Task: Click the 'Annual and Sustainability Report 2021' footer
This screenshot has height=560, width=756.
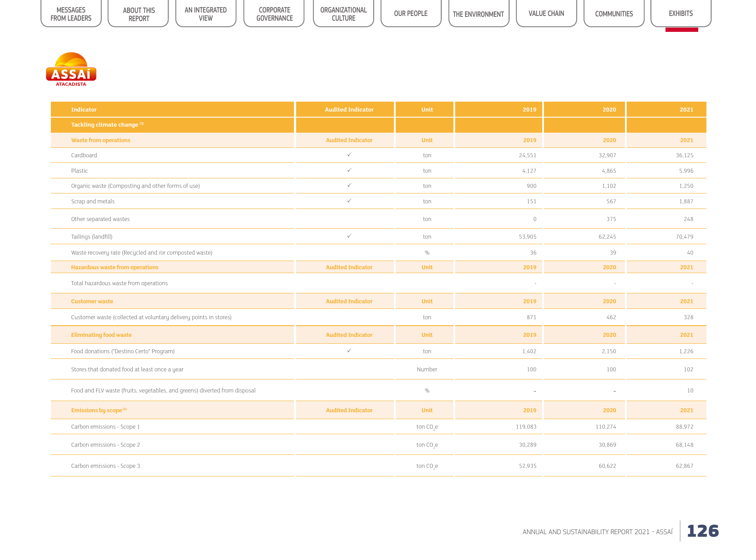Action: click(x=597, y=532)
